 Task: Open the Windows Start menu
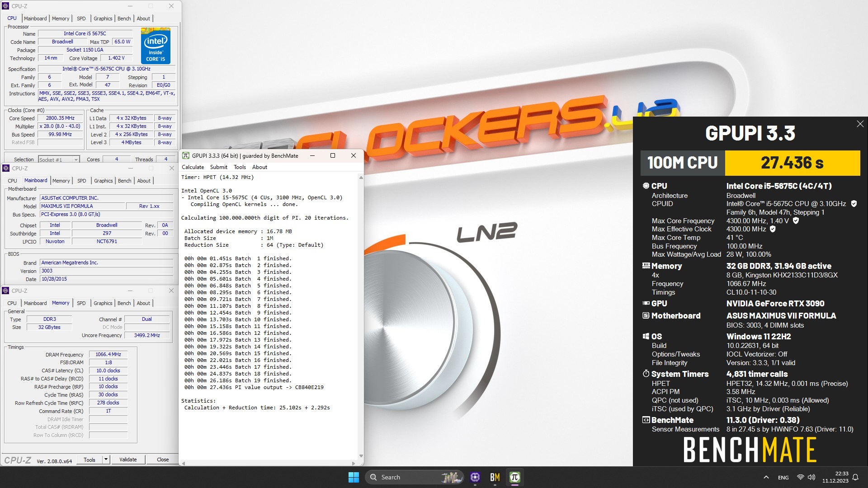(x=354, y=477)
